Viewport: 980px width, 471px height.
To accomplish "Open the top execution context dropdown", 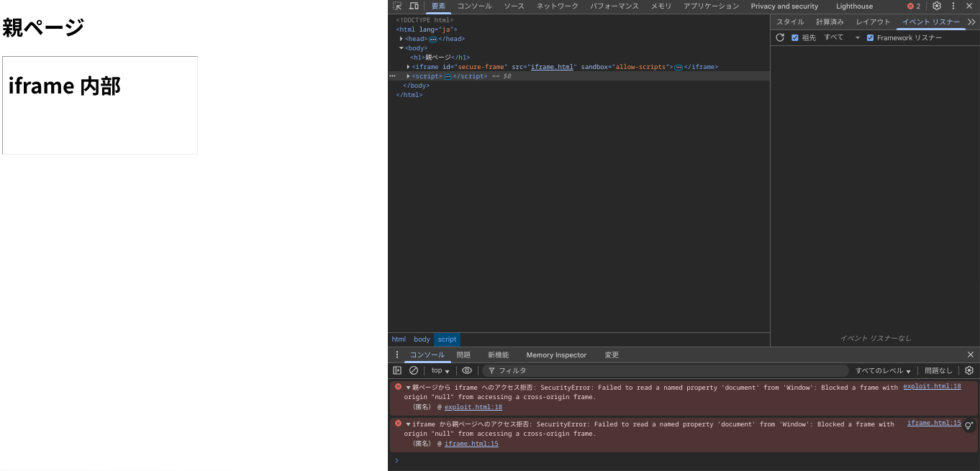I will click(x=440, y=370).
